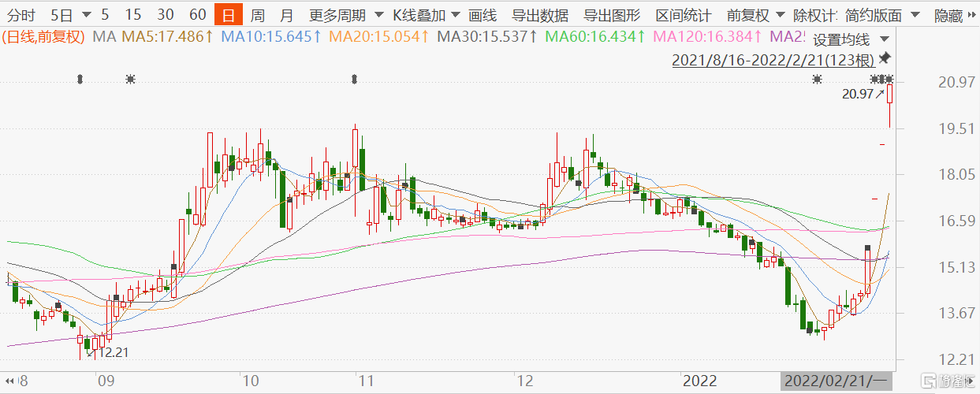This screenshot has height=394, width=980.
Task: Expand the 更多周期 period dropdown
Action: pyautogui.click(x=378, y=15)
